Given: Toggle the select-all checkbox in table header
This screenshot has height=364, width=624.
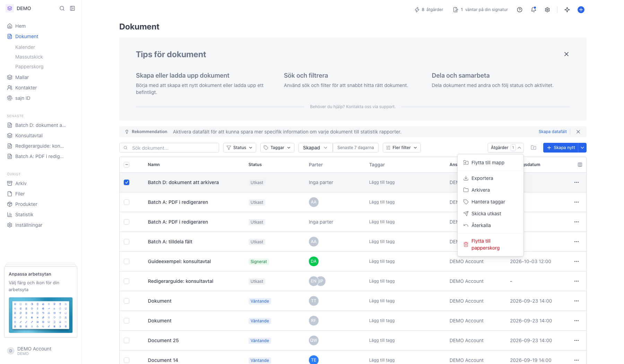Looking at the screenshot, I should (x=127, y=165).
